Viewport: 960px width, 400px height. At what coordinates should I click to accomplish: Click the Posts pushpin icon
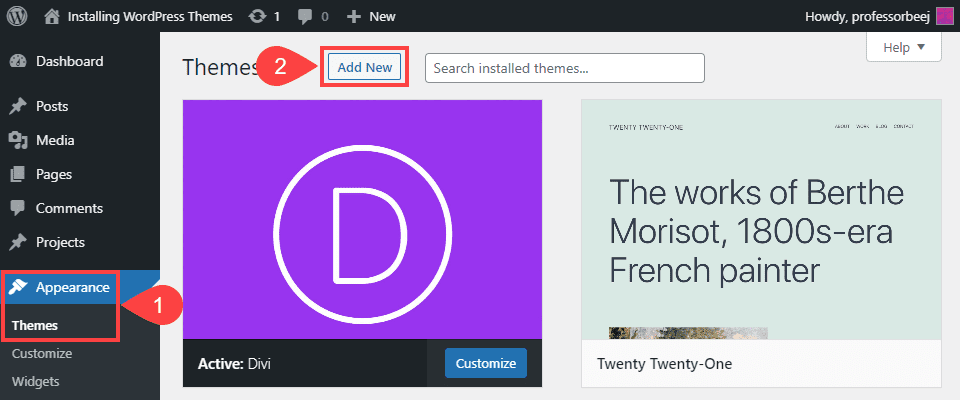[18, 106]
